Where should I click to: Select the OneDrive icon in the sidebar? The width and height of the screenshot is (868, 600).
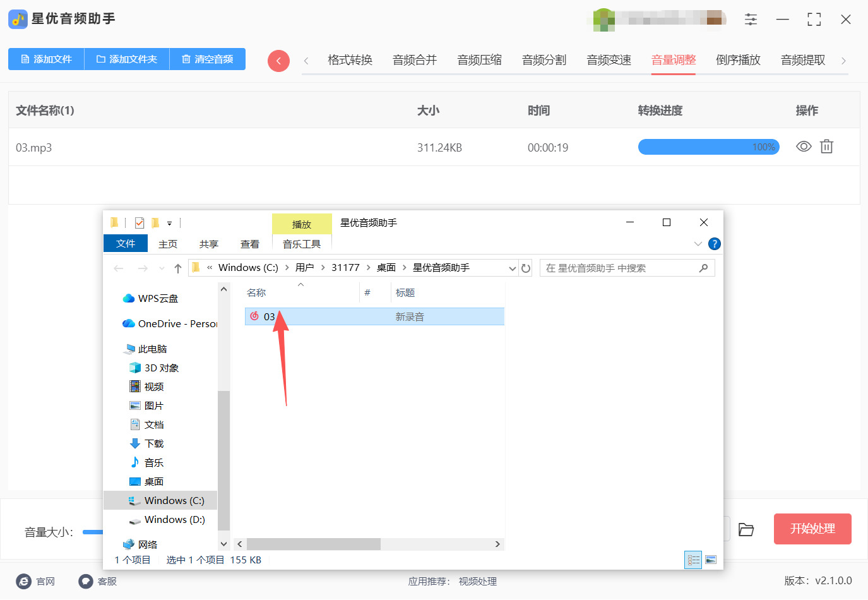click(128, 323)
